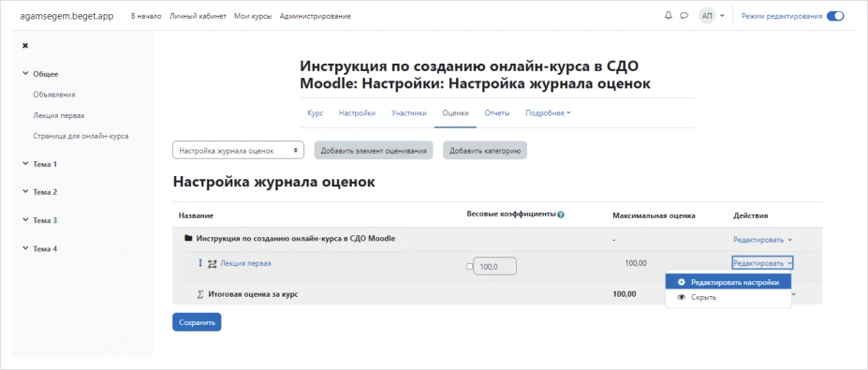Image resolution: width=868 pixels, height=370 pixels.
Task: Expand Тема 2 in the course index
Action: [x=25, y=192]
